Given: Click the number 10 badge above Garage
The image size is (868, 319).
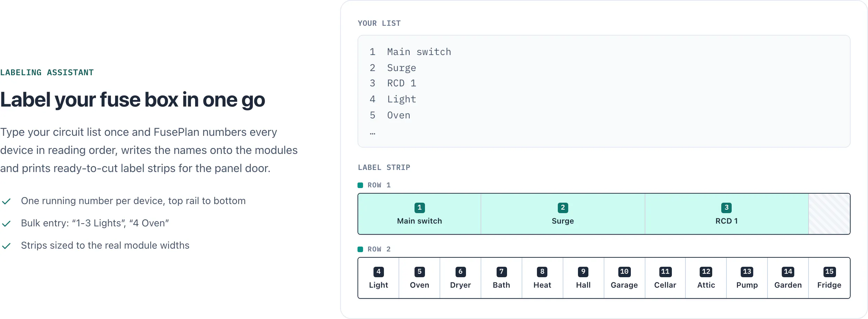Looking at the screenshot, I should [624, 272].
